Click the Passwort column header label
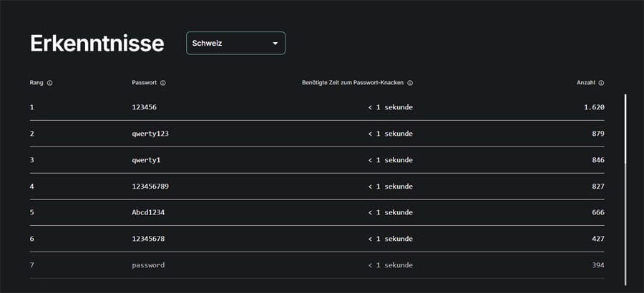This screenshot has width=644, height=293. pos(145,83)
